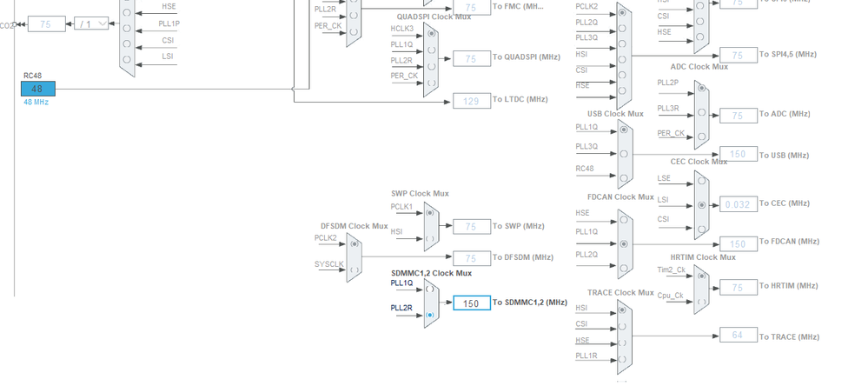Set PLL2Q in FDCAN Clock Mux
The height and width of the screenshot is (386, 868).
click(x=625, y=268)
